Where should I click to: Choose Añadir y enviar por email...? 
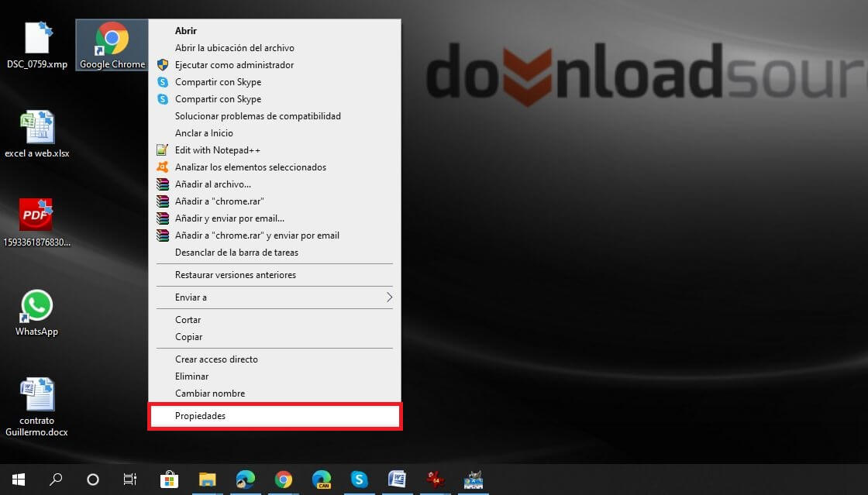[274, 218]
